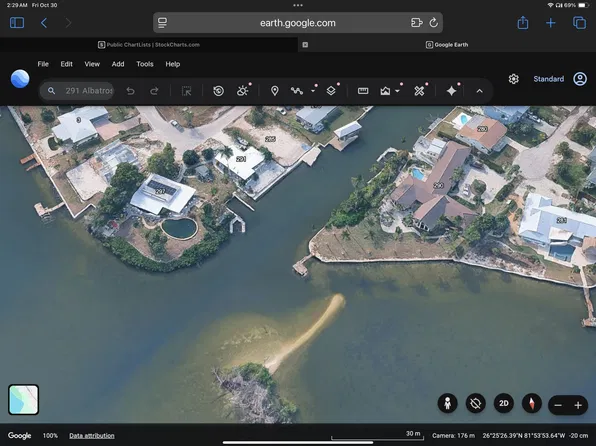Image resolution: width=596 pixels, height=446 pixels.
Task: Select the area selection tool
Action: [x=186, y=91]
